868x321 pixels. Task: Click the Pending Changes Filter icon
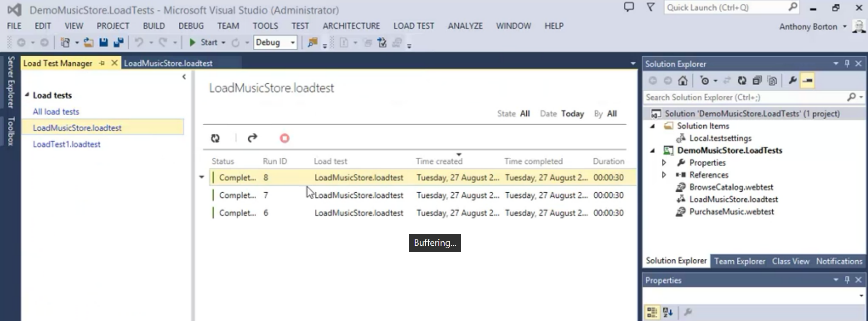(704, 81)
